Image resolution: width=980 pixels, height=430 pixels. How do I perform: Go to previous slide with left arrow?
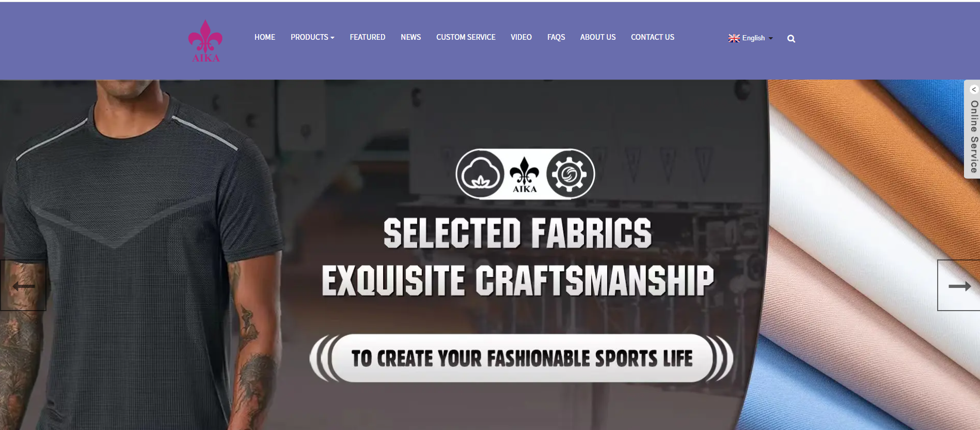pos(23,285)
